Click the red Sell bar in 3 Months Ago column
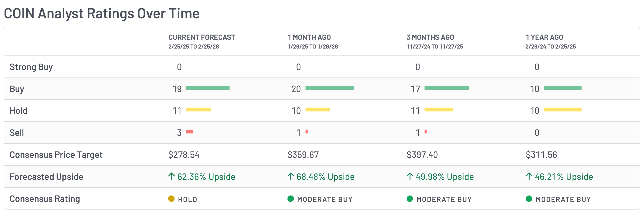 pos(426,132)
